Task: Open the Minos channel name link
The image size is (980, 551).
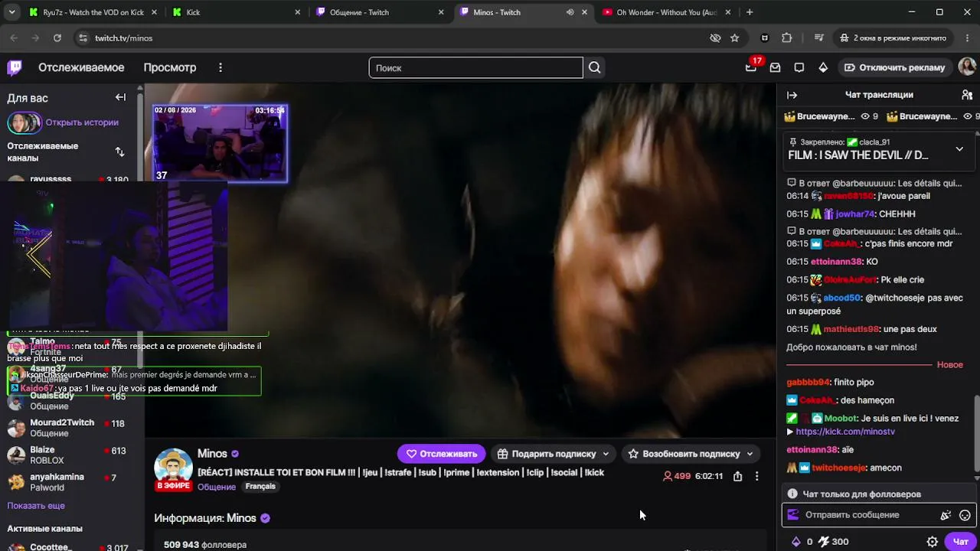Action: tap(212, 454)
